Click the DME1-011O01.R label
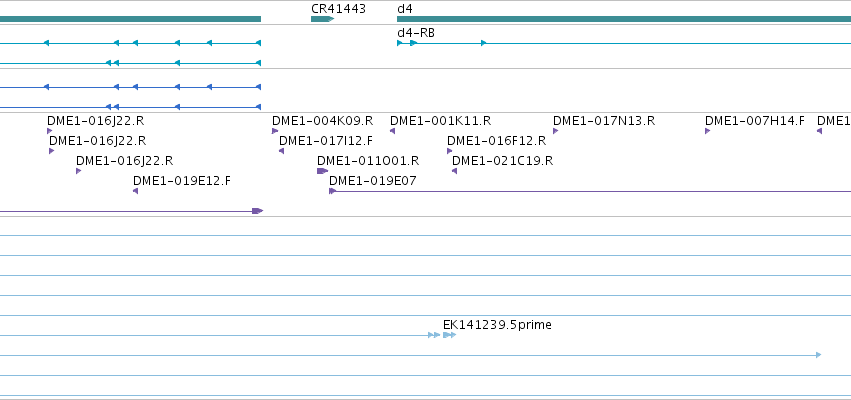 tap(368, 161)
